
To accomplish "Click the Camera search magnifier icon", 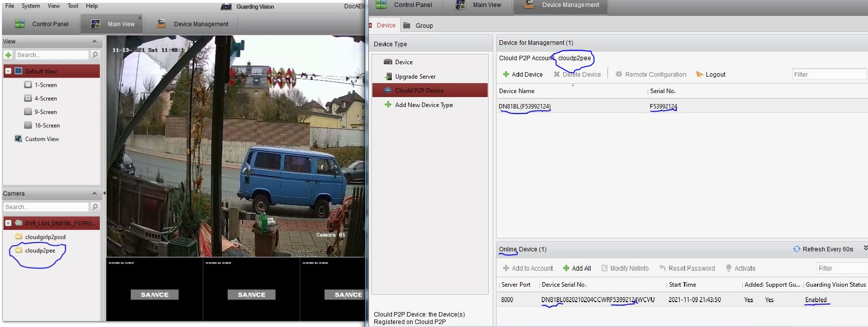I will click(x=95, y=207).
